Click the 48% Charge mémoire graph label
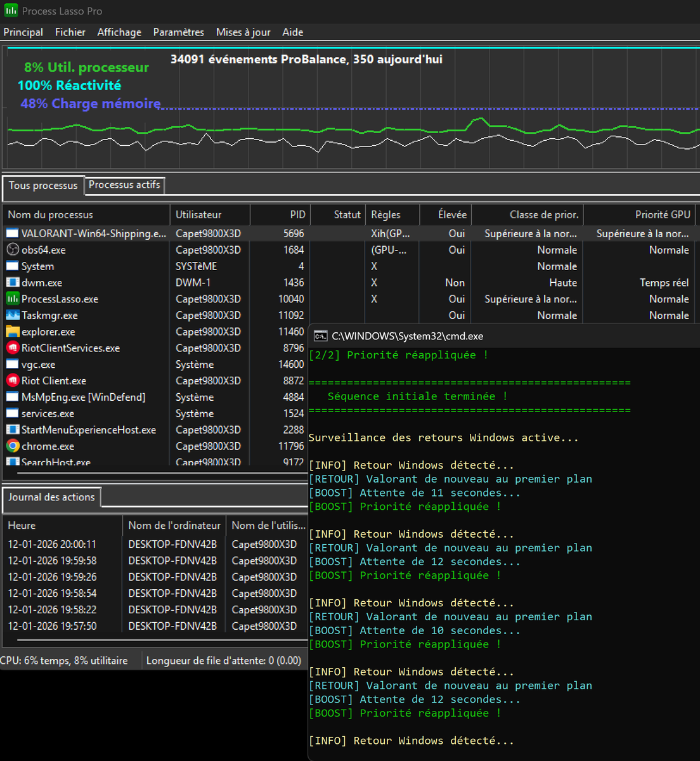700x761 pixels. click(90, 103)
